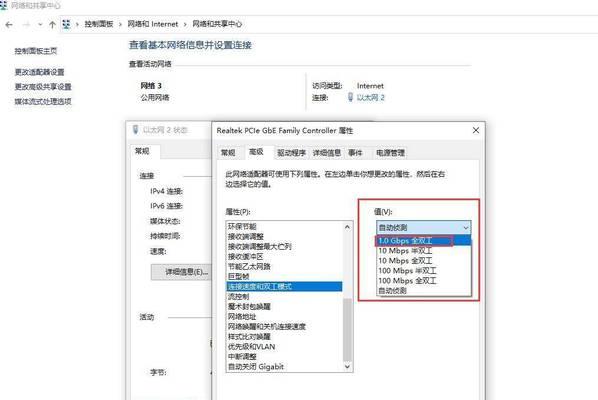
Task: Choose 自动侦测 option at list bottom
Action: (424, 291)
